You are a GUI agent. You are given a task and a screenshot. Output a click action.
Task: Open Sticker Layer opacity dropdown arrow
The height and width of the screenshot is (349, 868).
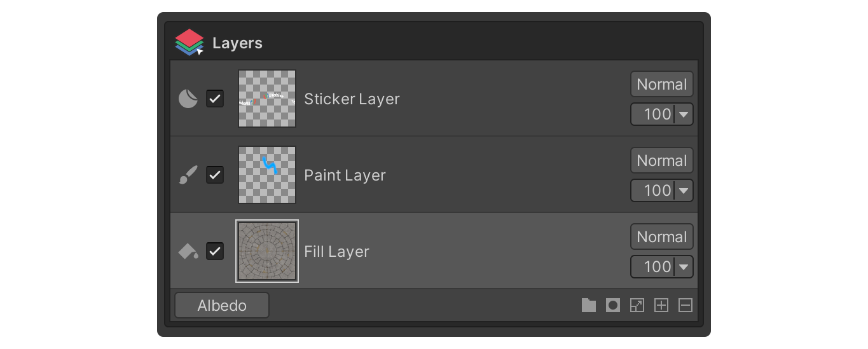pos(684,114)
